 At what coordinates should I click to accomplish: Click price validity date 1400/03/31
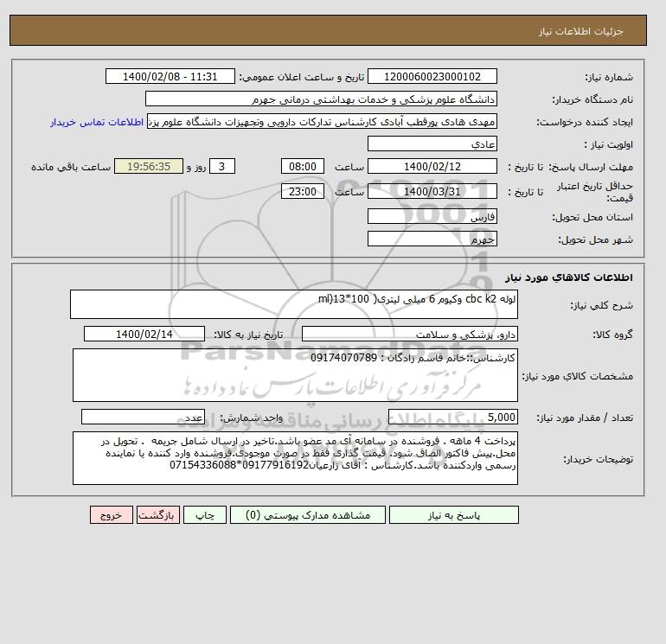(x=432, y=191)
